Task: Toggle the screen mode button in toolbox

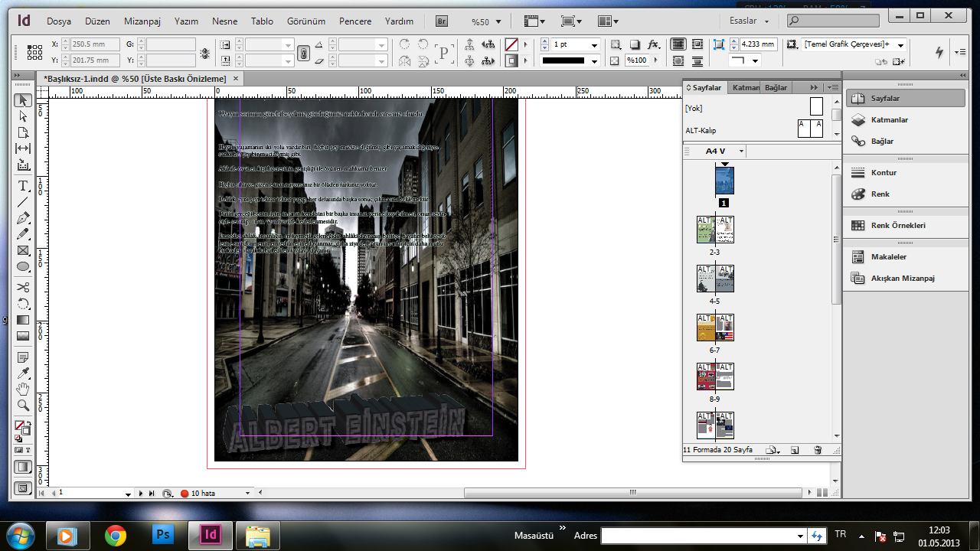Action: tap(23, 487)
